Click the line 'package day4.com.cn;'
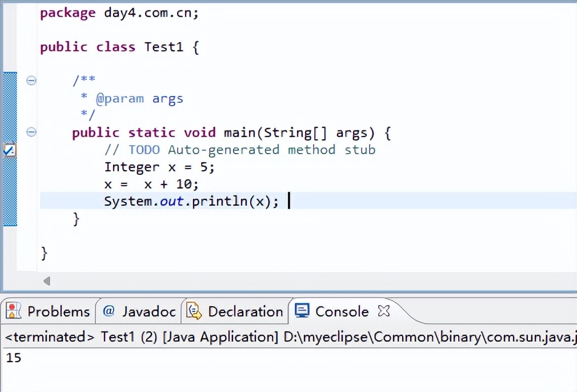This screenshot has width=577, height=392. 119,13
